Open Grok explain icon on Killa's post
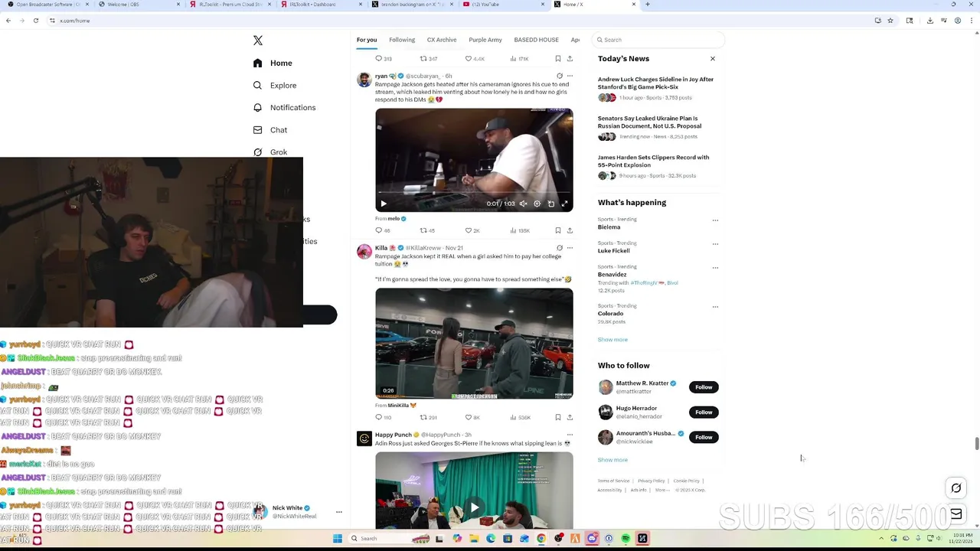The width and height of the screenshot is (980, 551). (560, 248)
